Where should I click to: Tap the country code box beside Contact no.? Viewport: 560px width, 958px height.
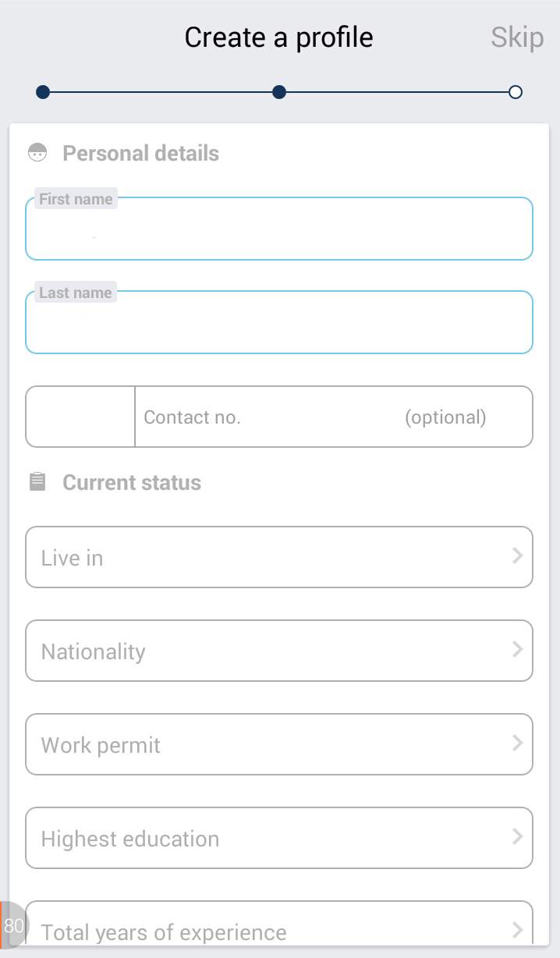coord(80,417)
